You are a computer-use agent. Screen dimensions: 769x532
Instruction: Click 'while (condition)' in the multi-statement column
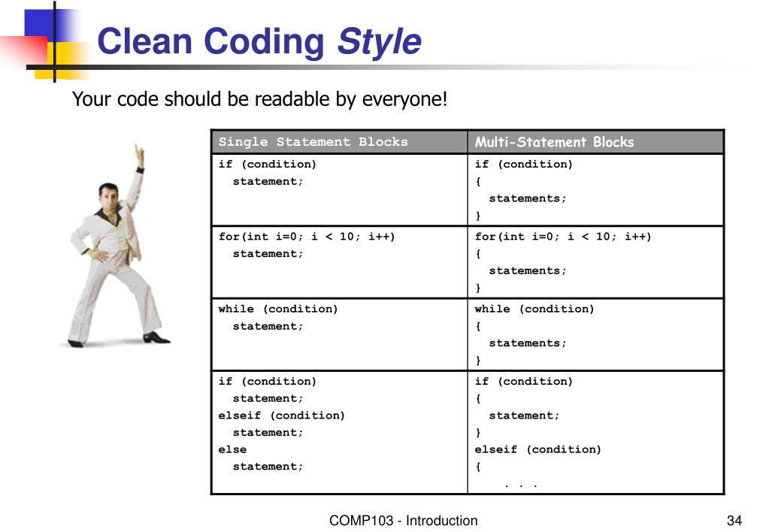pyautogui.click(x=534, y=309)
